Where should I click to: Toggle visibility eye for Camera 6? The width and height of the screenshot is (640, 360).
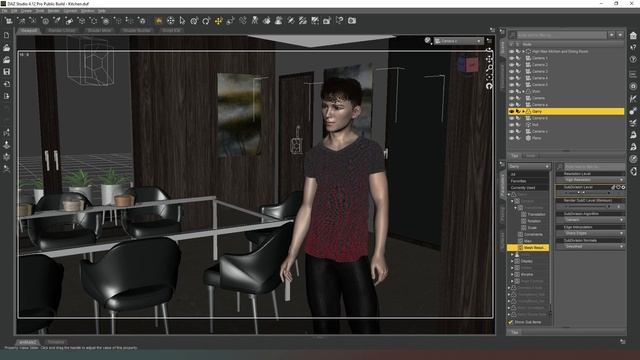click(x=511, y=118)
